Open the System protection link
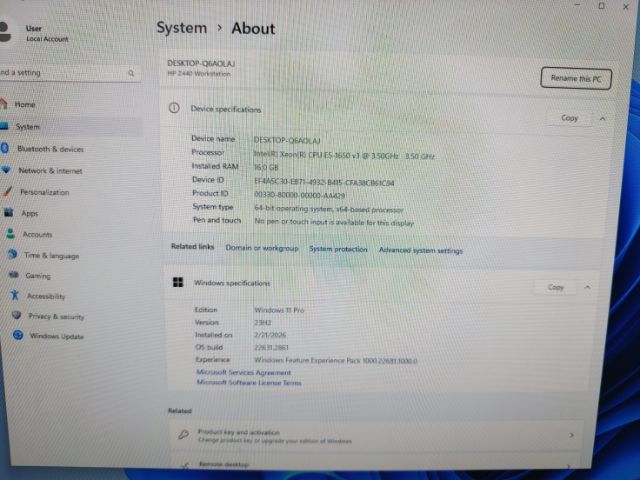 (338, 249)
